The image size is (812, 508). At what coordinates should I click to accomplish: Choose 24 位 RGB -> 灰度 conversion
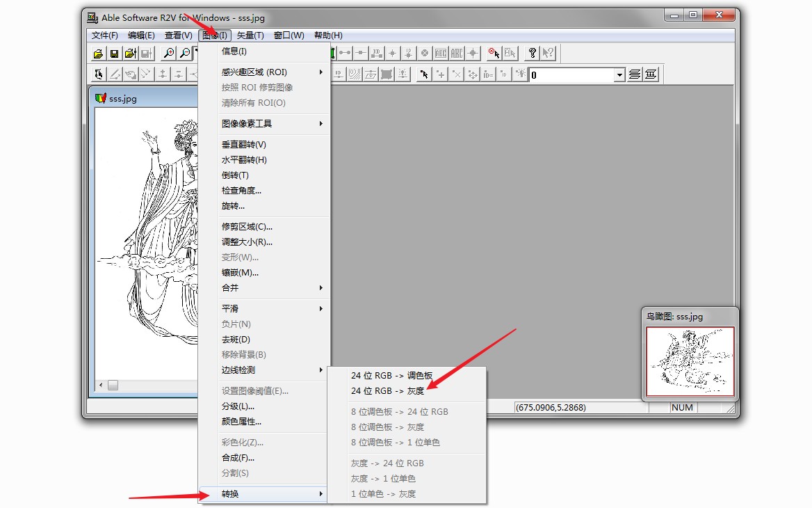point(387,391)
